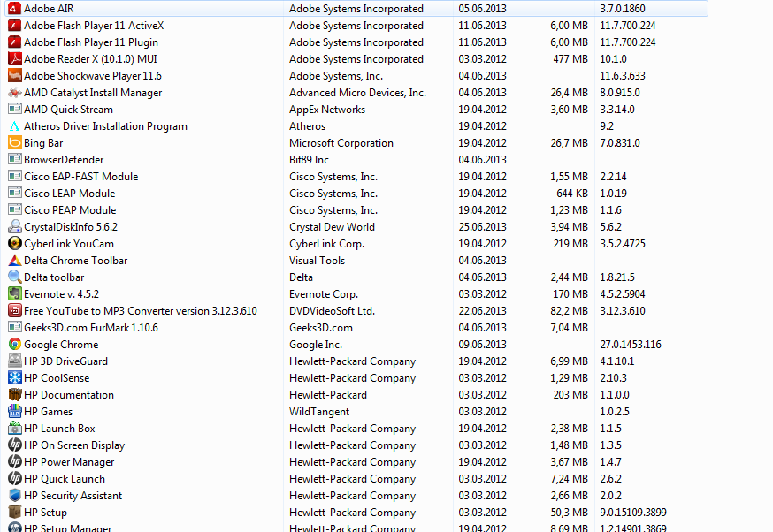The image size is (773, 532).
Task: Click the CyberLink YouCam icon
Action: point(15,243)
